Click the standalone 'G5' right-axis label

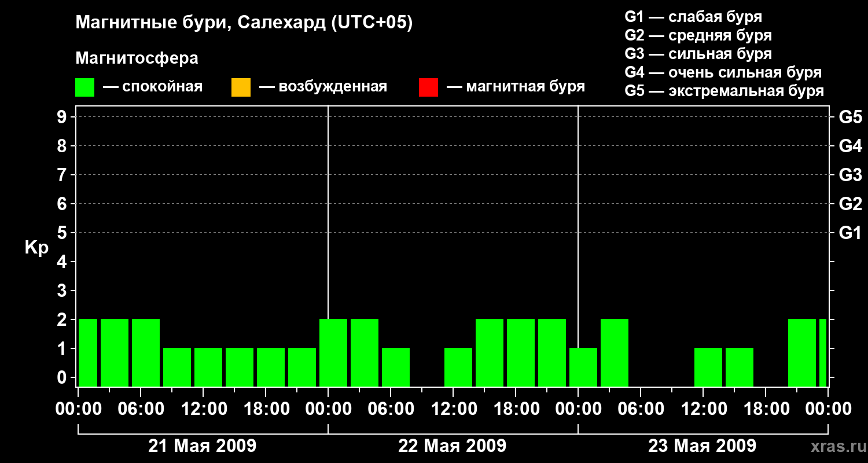[850, 117]
